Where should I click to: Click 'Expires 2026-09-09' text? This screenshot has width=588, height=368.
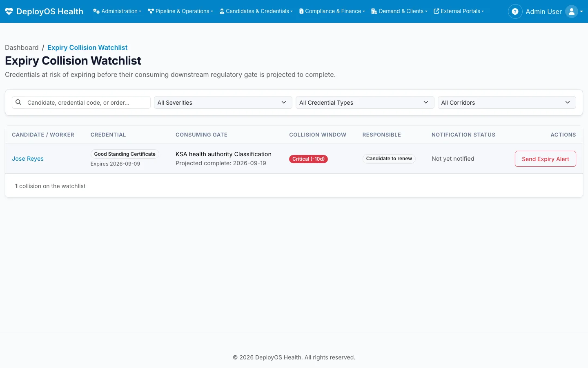pos(115,164)
